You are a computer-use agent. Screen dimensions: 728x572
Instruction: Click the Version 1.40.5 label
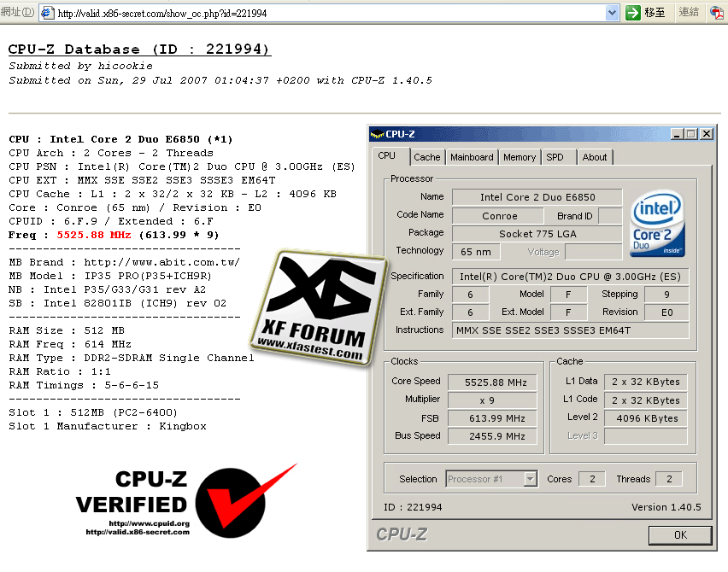point(666,507)
